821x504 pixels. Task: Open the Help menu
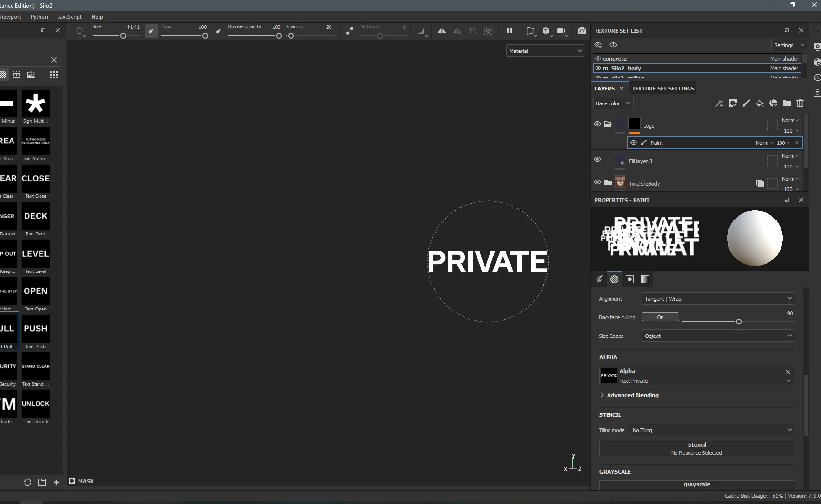coord(97,16)
